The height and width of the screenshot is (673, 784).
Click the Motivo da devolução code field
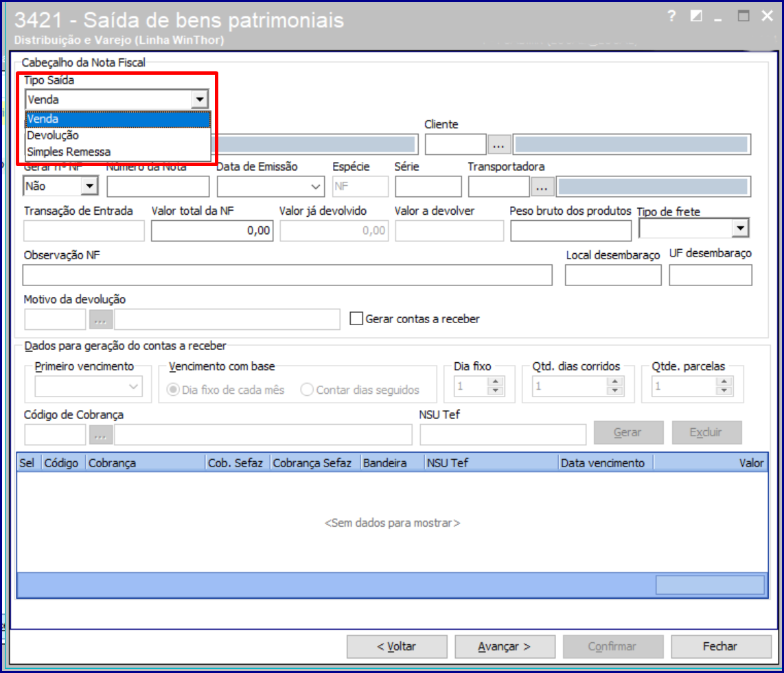55,319
